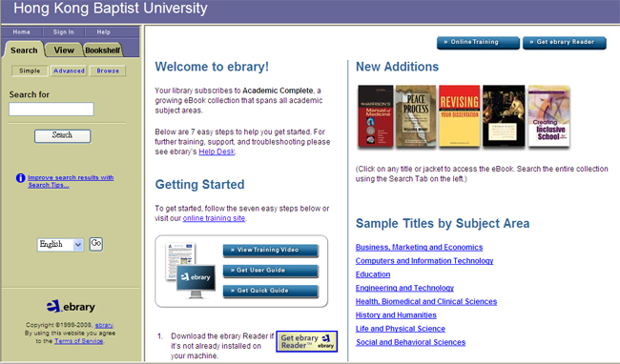Open History and Humanities subject
Viewport: 620px width, 364px height.
click(396, 315)
